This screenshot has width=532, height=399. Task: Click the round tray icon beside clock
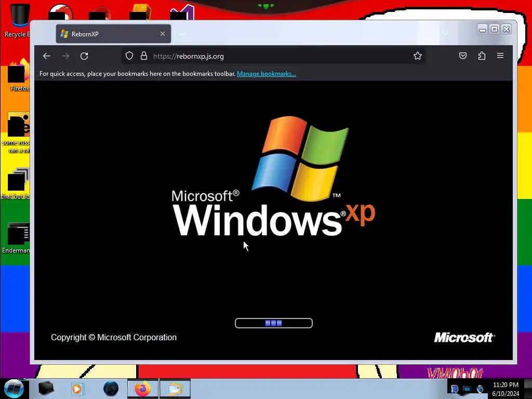pos(480,389)
